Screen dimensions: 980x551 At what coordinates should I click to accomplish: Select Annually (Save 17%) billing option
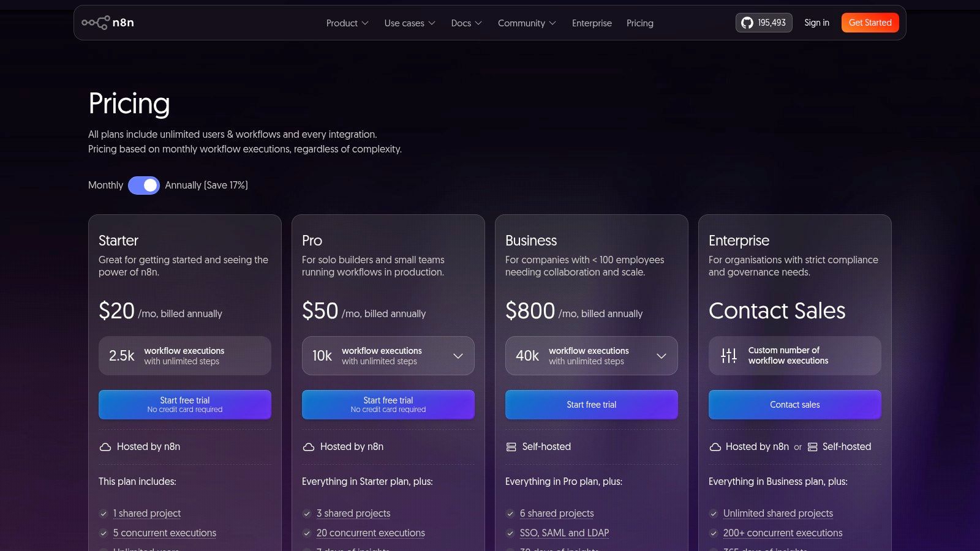pyautogui.click(x=206, y=186)
